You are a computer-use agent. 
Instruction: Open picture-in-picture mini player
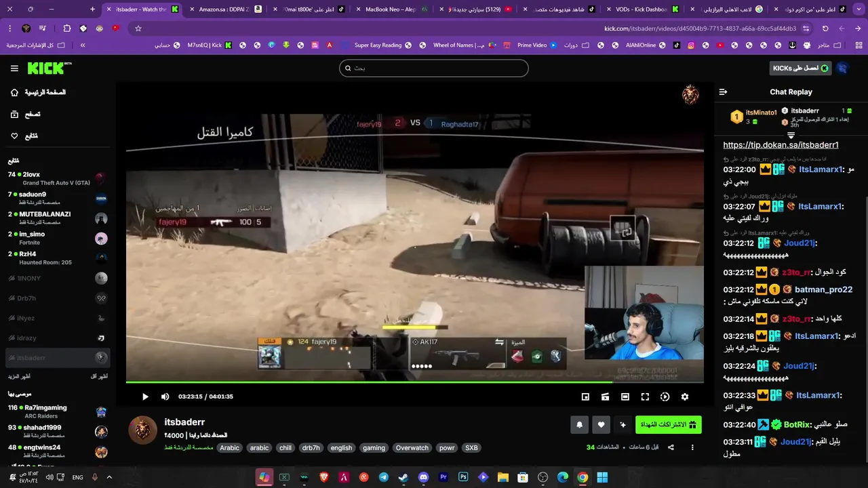585,396
